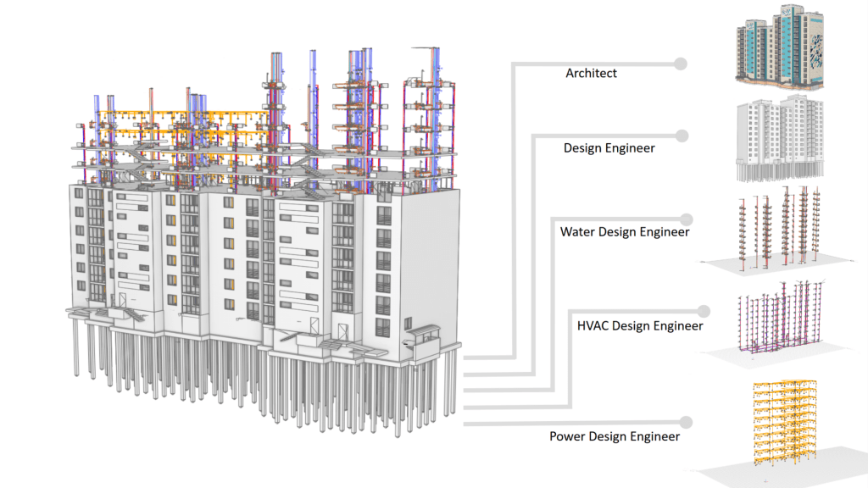Select the foundation piles beneath the building model
The height and width of the screenshot is (488, 868).
(254, 390)
